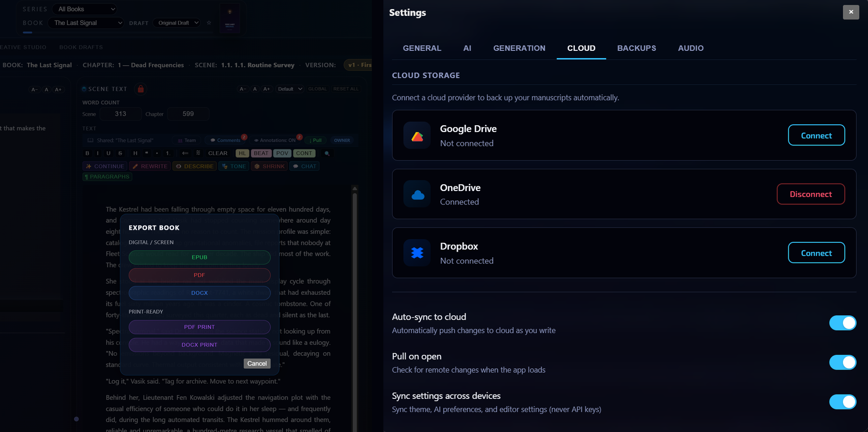Open the magnifier search icon in the toolbar
The width and height of the screenshot is (868, 432).
[x=327, y=154]
